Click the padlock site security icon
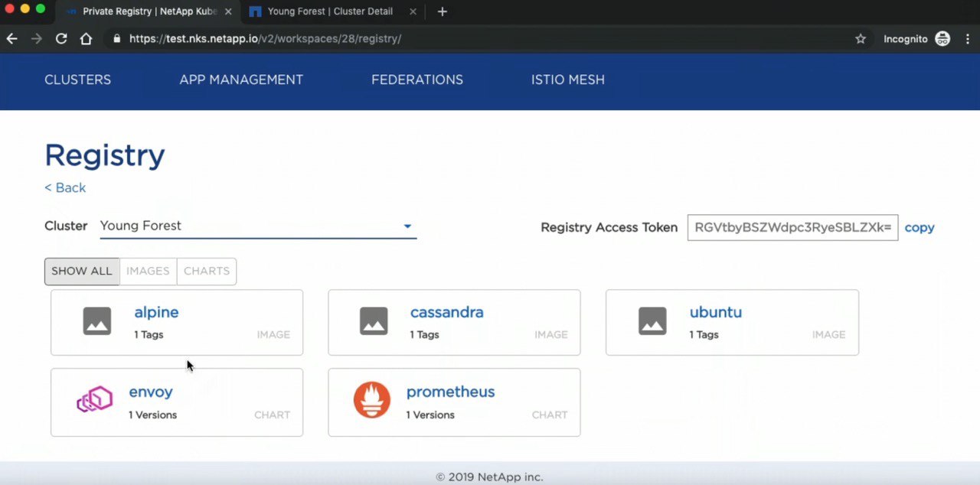This screenshot has width=980, height=485. (x=116, y=38)
